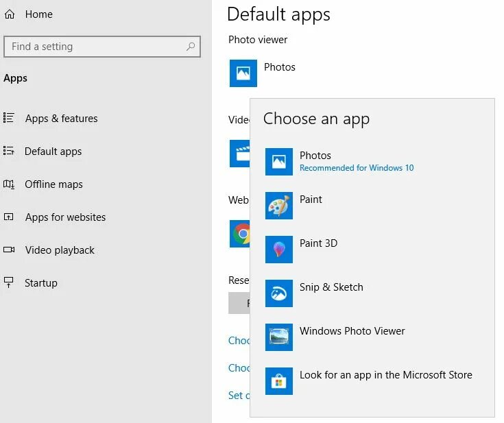The image size is (504, 423).
Task: Click the search magnifier icon
Action: pos(191,47)
